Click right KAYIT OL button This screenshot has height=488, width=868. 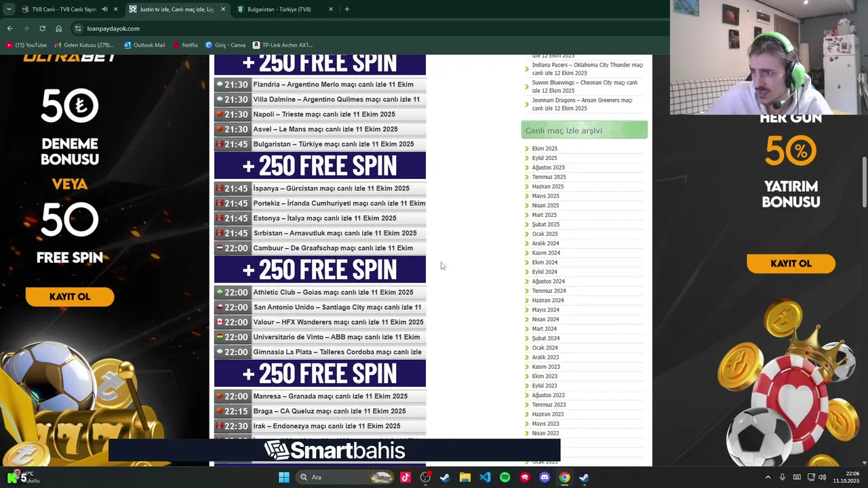pos(791,264)
